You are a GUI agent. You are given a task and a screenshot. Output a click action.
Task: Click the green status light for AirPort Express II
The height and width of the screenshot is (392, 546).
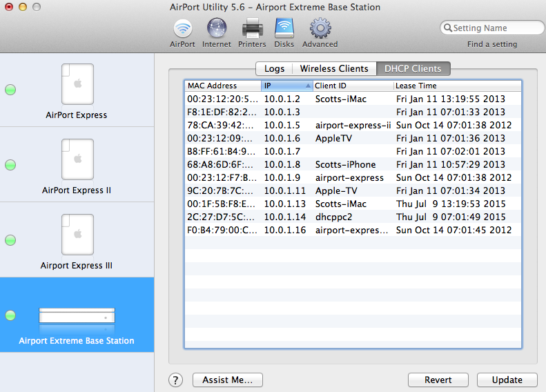(10, 165)
